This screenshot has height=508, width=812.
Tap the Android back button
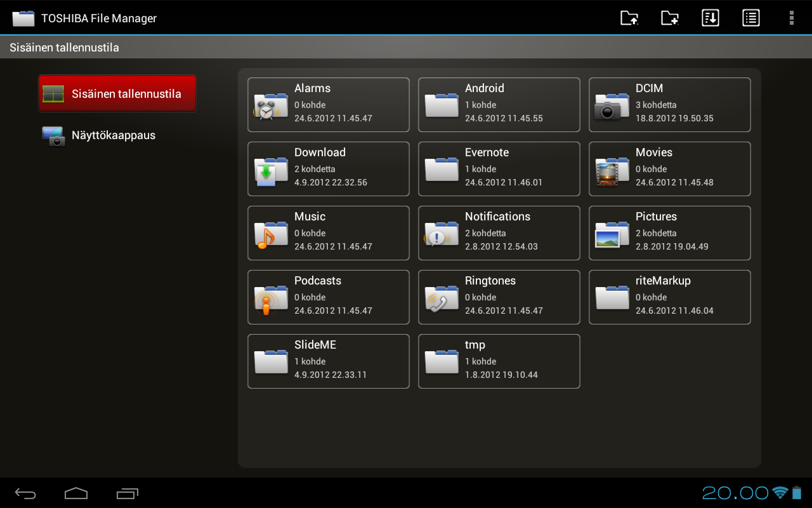[x=25, y=493]
